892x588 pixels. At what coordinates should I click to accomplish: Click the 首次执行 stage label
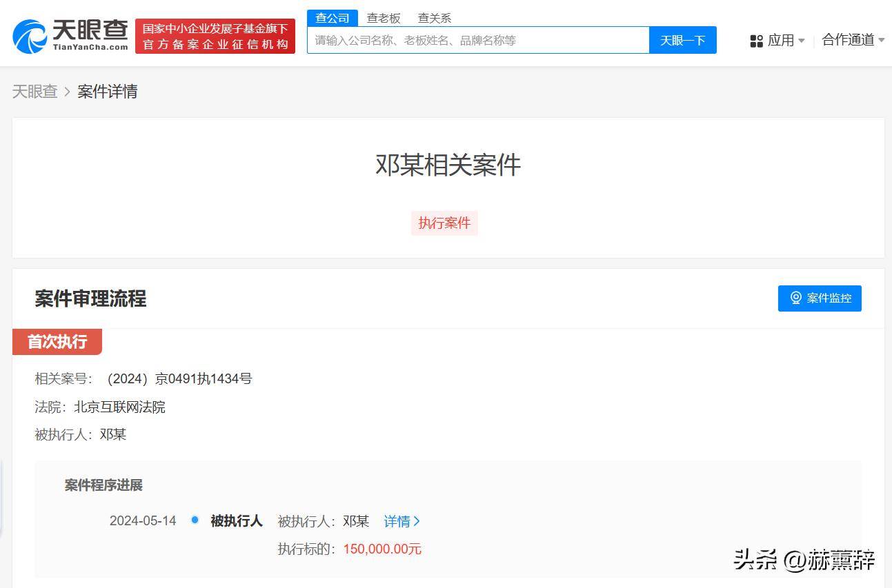click(57, 342)
